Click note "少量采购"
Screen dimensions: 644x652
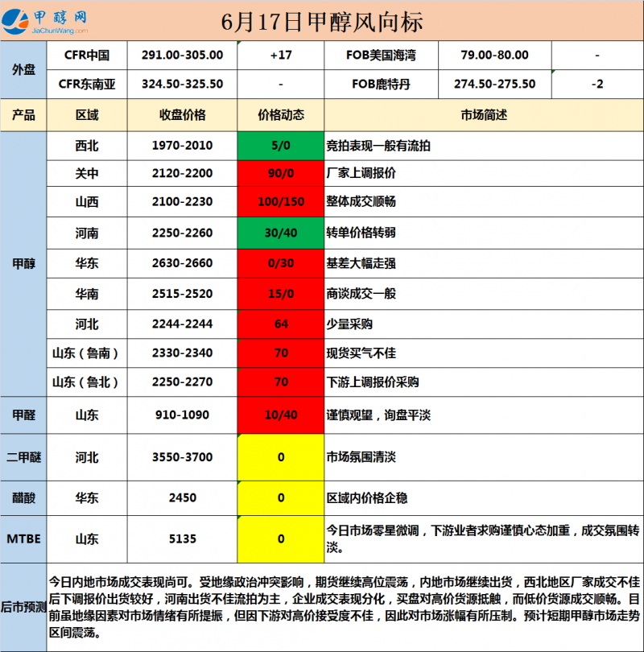point(349,324)
